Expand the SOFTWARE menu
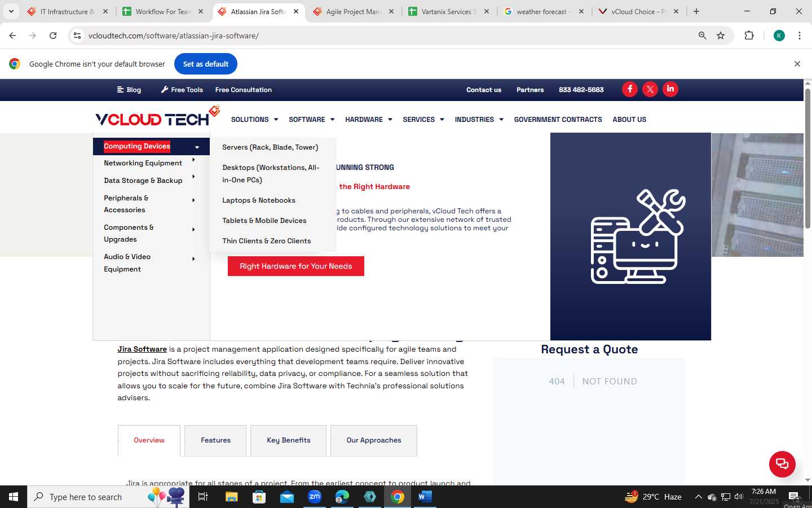The image size is (812, 508). coord(311,120)
